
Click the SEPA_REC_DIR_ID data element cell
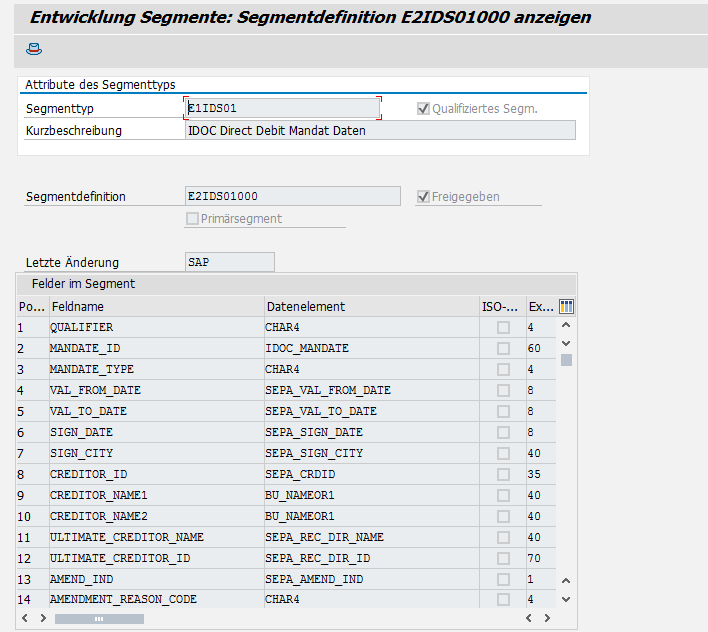click(372, 558)
